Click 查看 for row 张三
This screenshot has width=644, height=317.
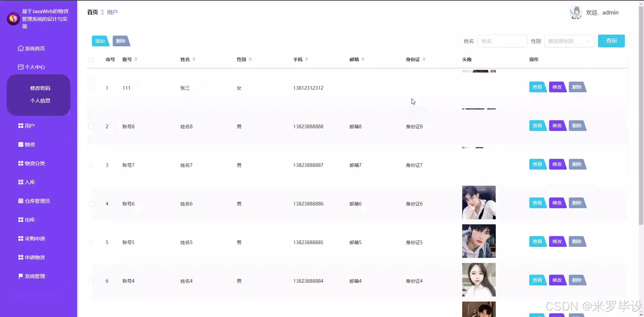click(x=538, y=87)
